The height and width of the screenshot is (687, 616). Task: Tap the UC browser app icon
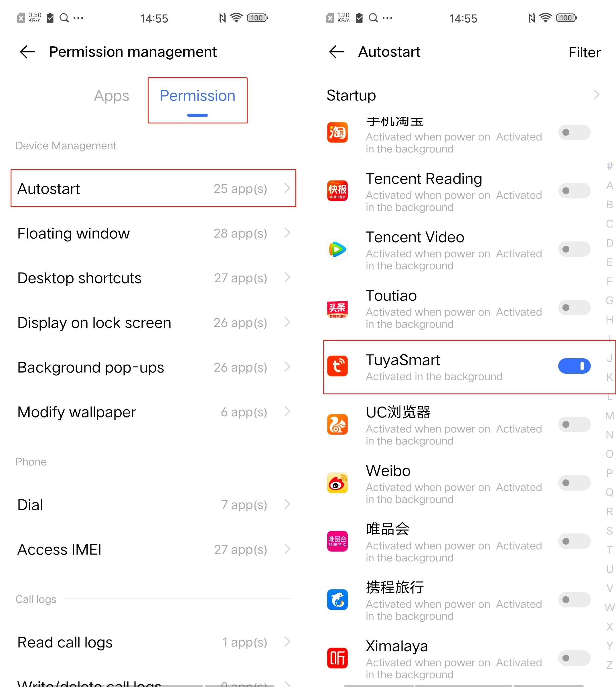(x=337, y=424)
